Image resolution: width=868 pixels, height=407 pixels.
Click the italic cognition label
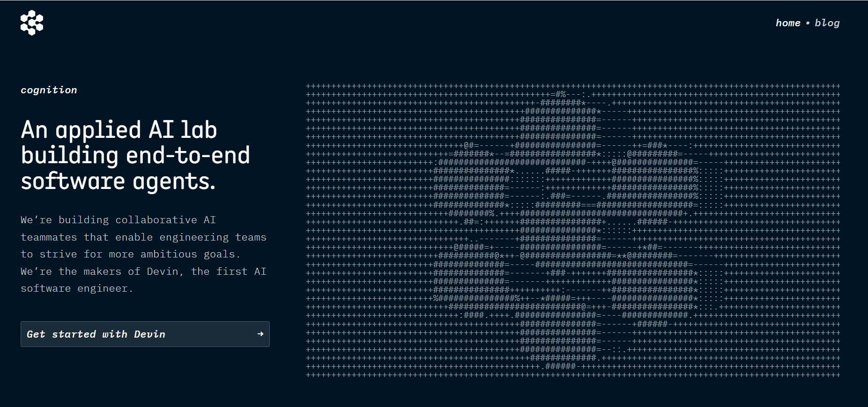pos(49,90)
